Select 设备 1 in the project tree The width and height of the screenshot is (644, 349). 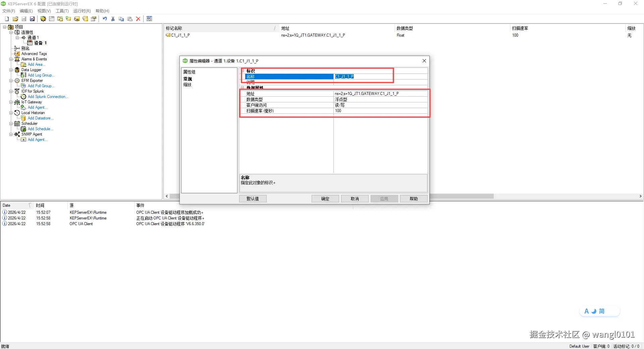tap(40, 43)
